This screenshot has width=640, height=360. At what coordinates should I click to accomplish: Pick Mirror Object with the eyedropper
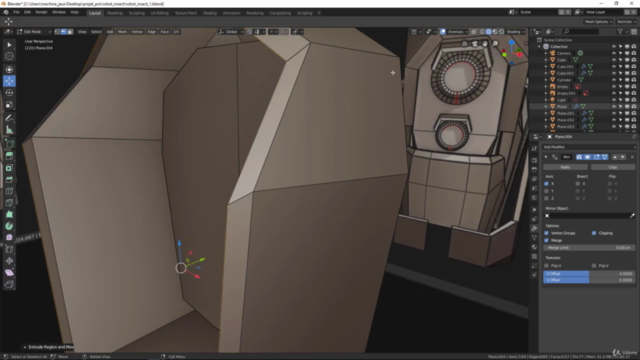click(632, 216)
